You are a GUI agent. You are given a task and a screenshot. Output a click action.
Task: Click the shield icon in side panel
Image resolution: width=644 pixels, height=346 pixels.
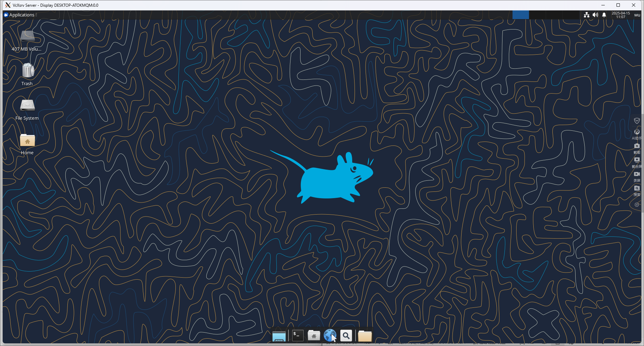637,121
